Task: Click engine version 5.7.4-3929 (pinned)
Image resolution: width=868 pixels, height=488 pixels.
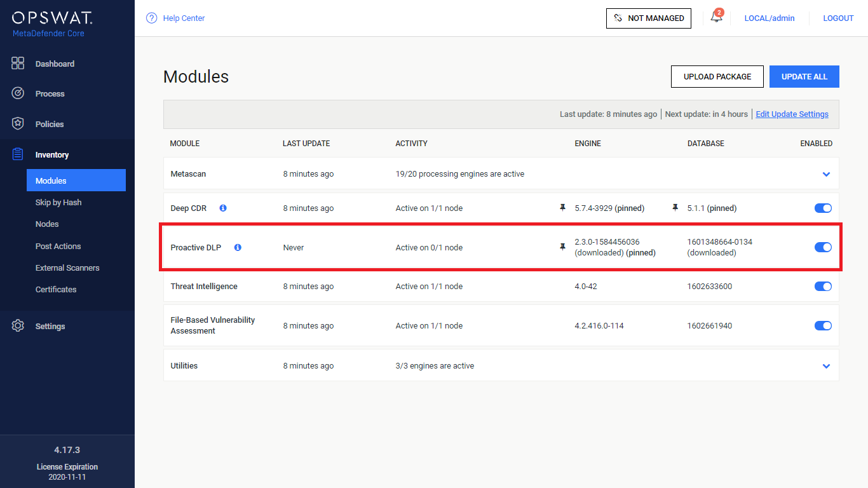Action: point(609,208)
